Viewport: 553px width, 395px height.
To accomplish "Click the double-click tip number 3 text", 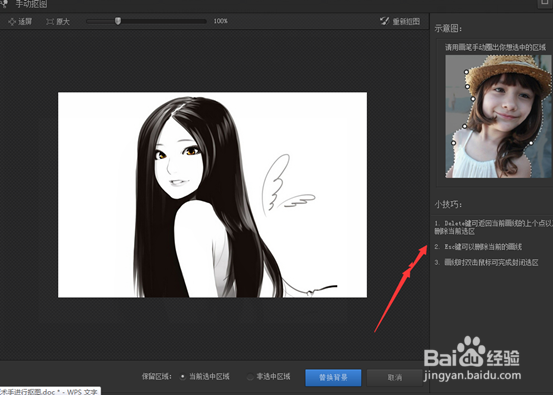I will [x=487, y=262].
